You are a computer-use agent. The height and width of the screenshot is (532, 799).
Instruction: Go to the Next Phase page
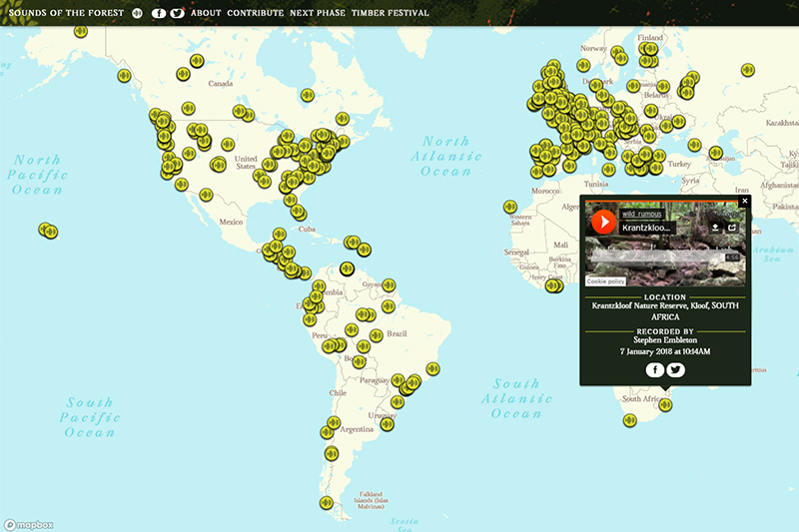[318, 13]
